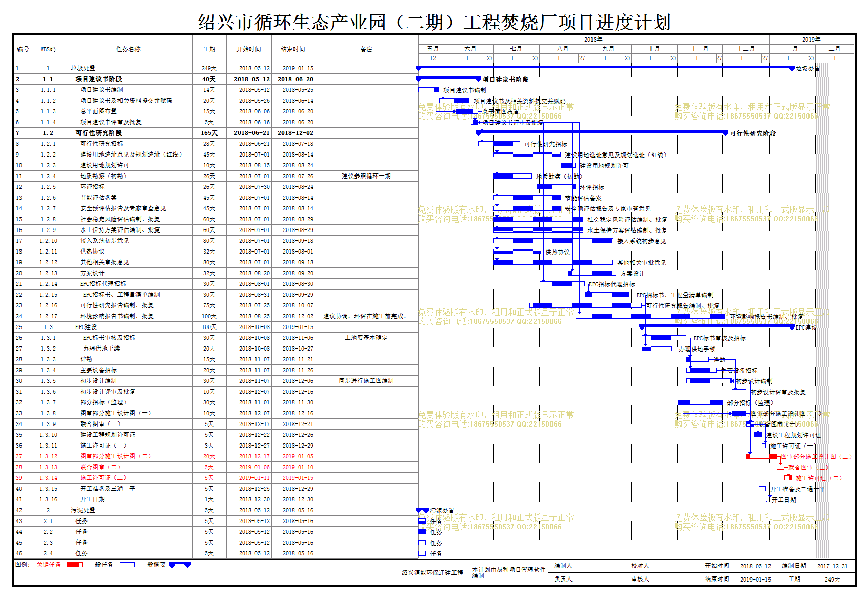Click the 工期 column header
The image size is (868, 598).
[209, 49]
